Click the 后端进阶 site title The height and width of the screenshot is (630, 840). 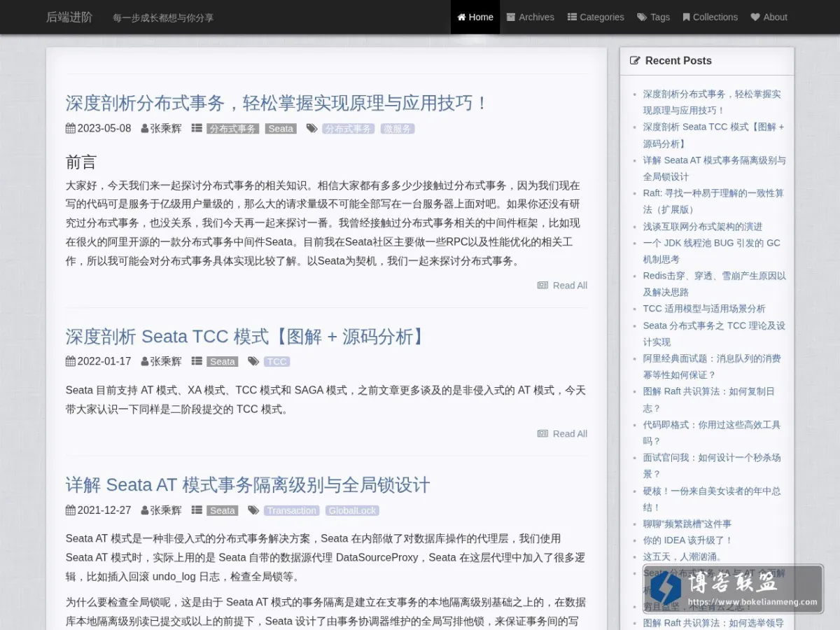69,17
